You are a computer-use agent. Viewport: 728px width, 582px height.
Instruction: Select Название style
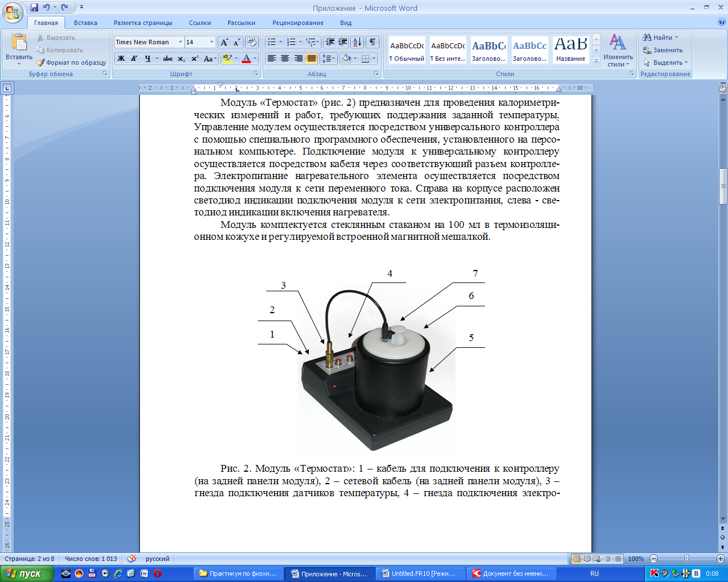pyautogui.click(x=571, y=51)
